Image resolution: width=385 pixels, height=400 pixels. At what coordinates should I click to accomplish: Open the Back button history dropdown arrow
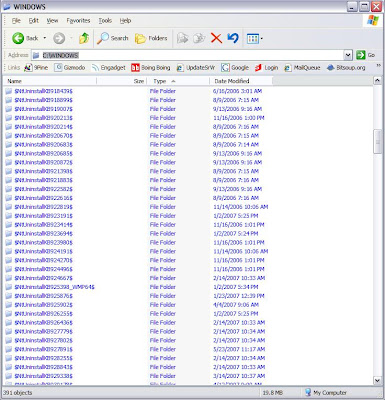coord(45,38)
